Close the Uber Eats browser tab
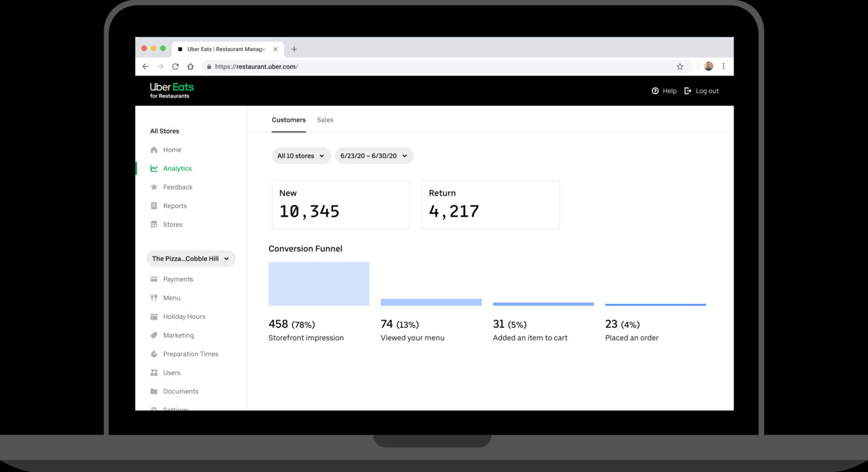Image resolution: width=868 pixels, height=472 pixels. coord(276,49)
